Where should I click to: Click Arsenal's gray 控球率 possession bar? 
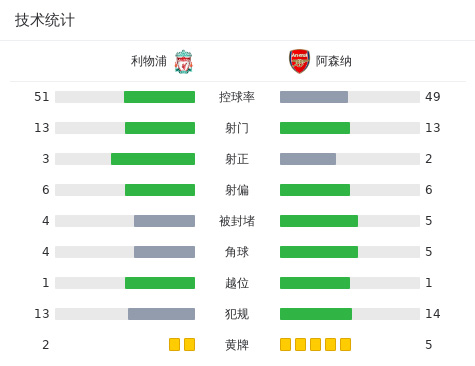point(314,97)
